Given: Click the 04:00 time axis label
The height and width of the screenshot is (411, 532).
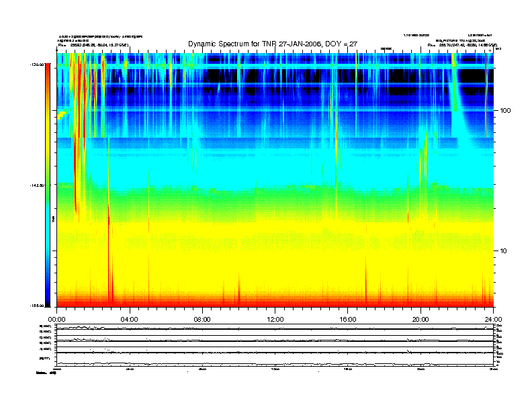Looking at the screenshot, I should click(129, 320).
